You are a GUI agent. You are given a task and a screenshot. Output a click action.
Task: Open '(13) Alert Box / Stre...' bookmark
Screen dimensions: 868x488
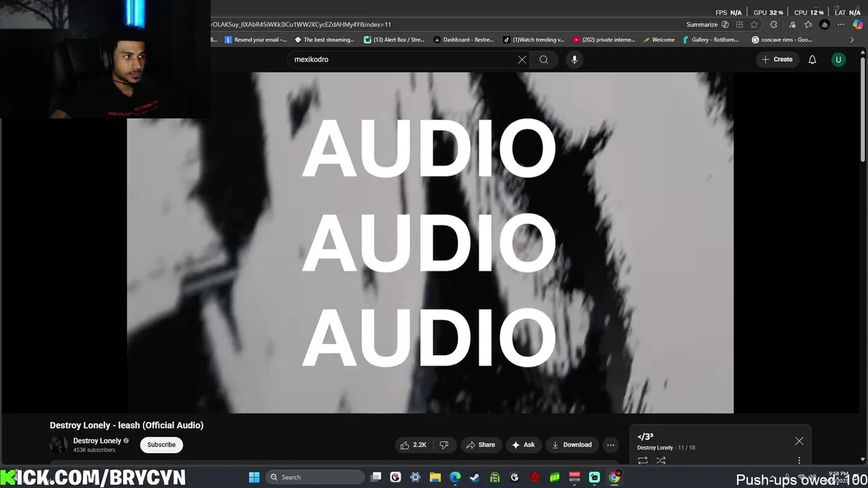click(x=394, y=40)
